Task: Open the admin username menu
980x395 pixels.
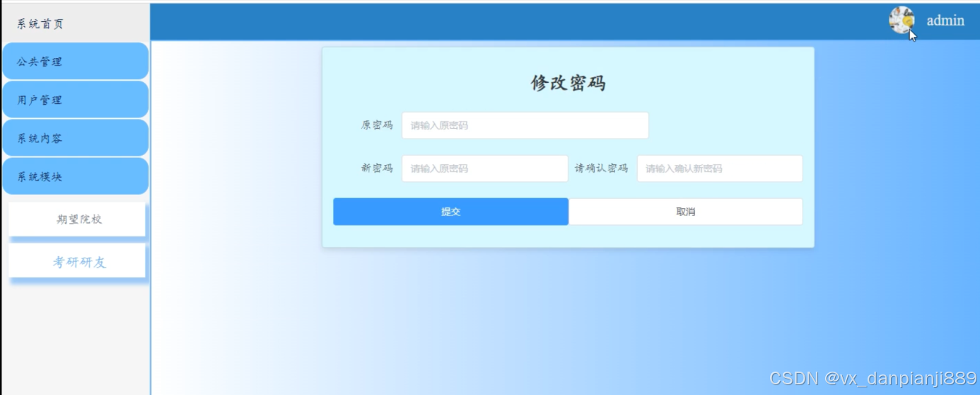Action: pyautogui.click(x=945, y=21)
